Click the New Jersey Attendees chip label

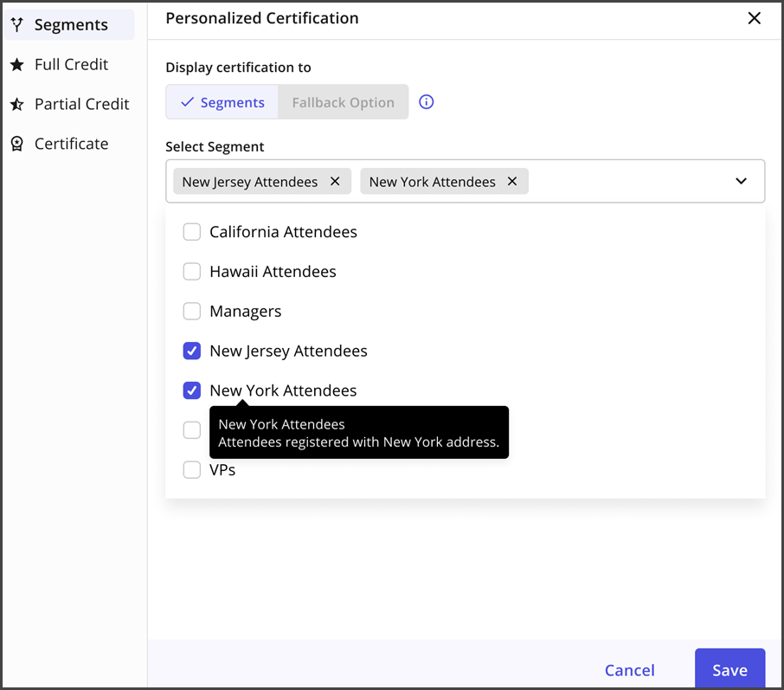(x=250, y=182)
